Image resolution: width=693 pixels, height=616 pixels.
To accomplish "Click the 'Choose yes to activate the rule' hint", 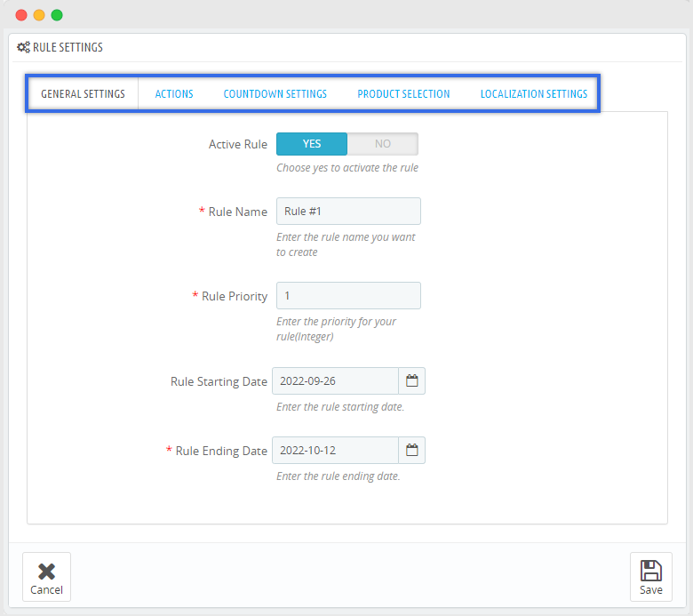I will pyautogui.click(x=347, y=168).
